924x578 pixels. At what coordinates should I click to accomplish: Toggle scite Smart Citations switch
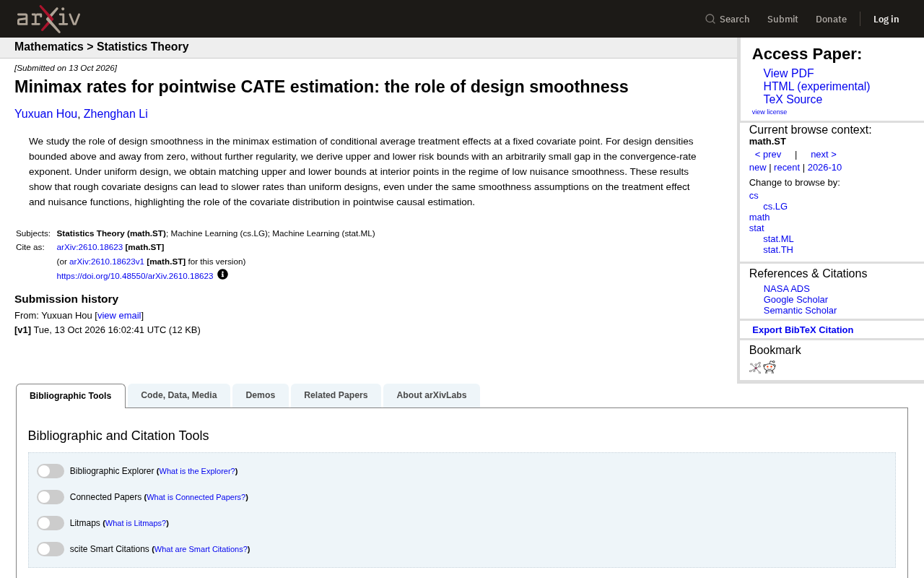pyautogui.click(x=51, y=549)
